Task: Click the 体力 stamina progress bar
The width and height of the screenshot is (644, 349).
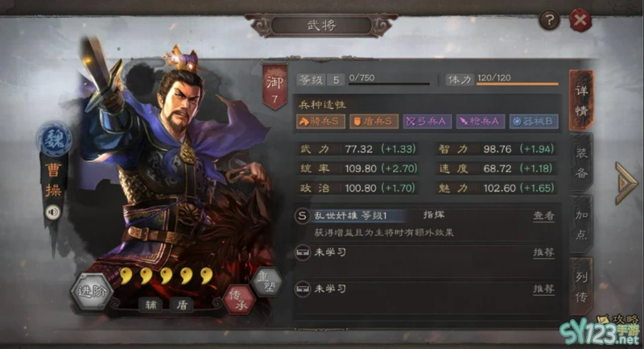Action: [517, 84]
